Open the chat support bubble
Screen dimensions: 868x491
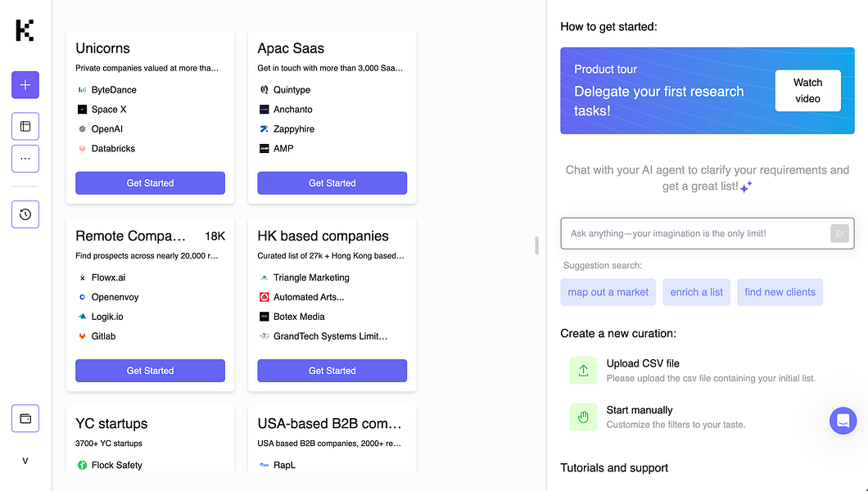(843, 421)
